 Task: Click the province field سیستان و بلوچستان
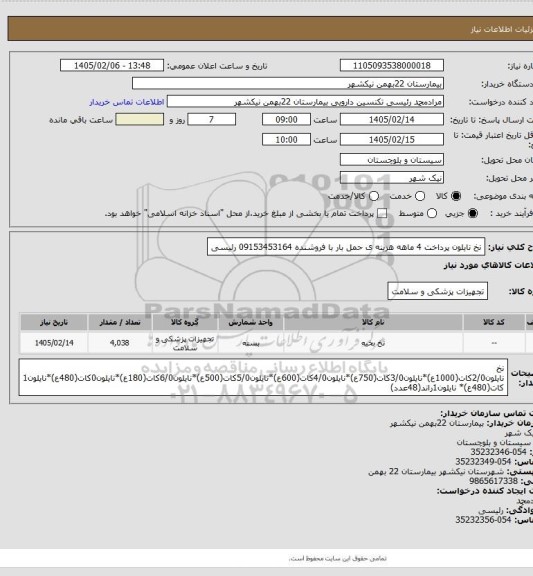point(392,160)
